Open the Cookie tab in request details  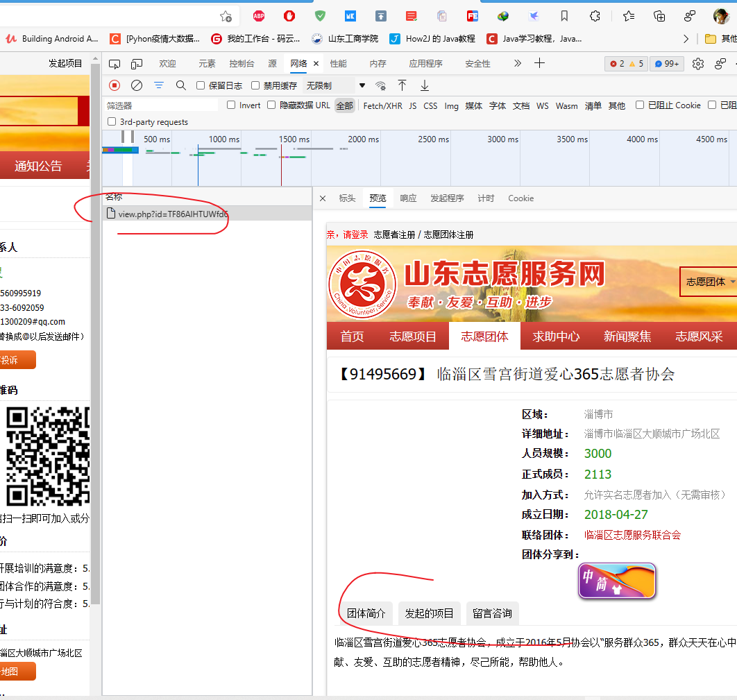click(x=520, y=198)
